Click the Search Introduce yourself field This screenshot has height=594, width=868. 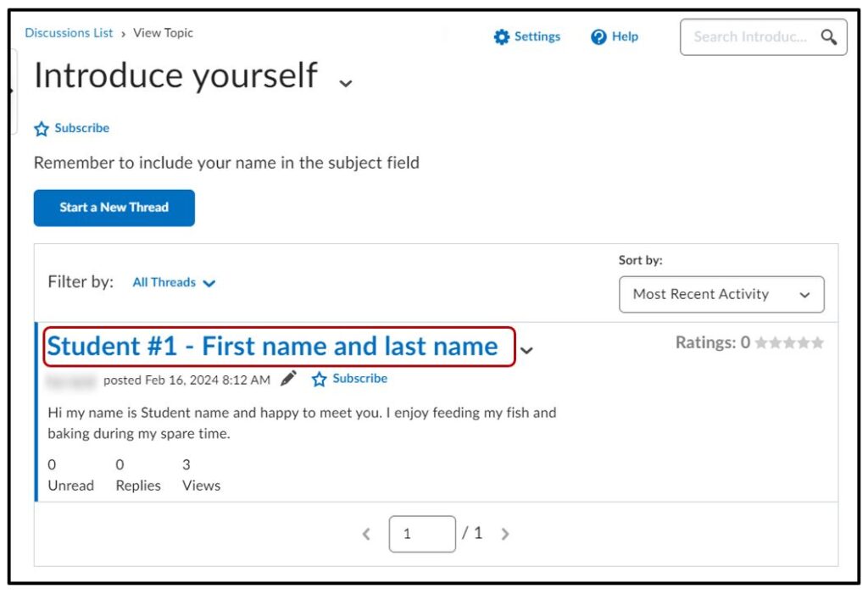pos(749,37)
